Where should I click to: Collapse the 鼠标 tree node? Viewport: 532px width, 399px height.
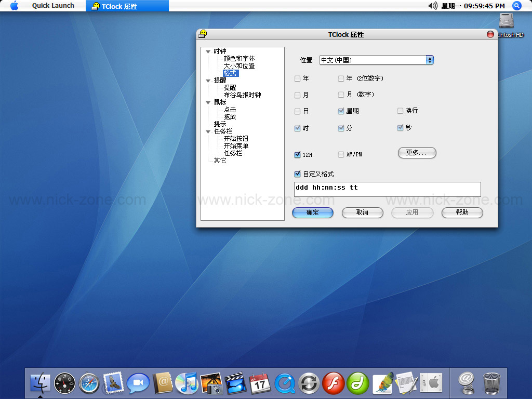click(x=208, y=102)
